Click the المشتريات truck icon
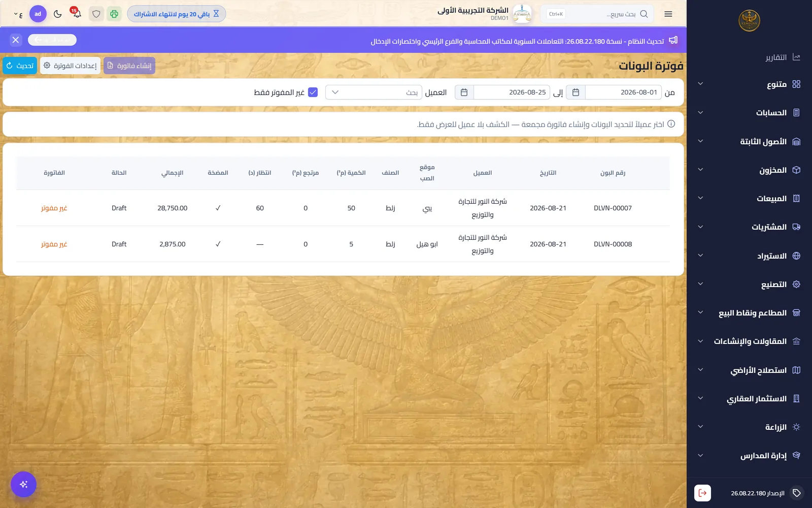 796,227
